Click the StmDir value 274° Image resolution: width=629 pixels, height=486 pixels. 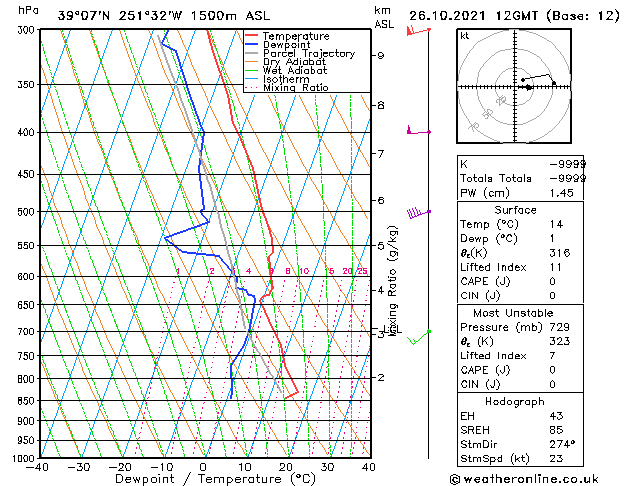pos(562,444)
